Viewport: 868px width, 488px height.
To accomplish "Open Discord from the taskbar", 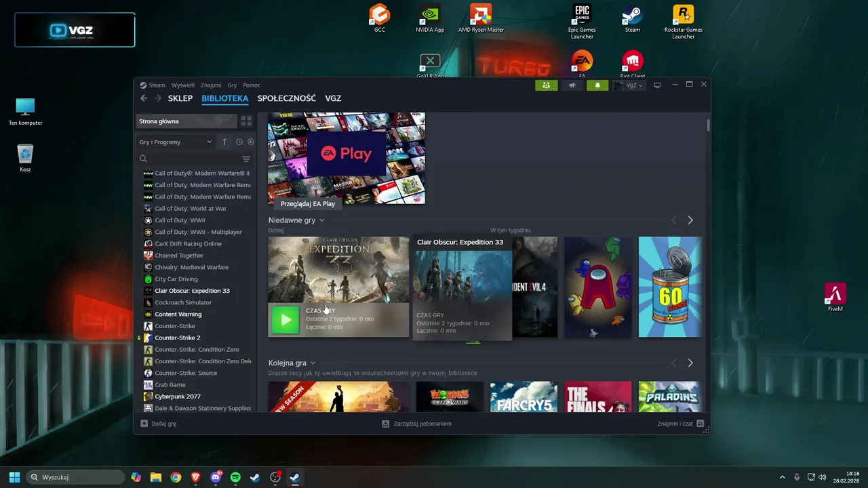I will [x=216, y=477].
